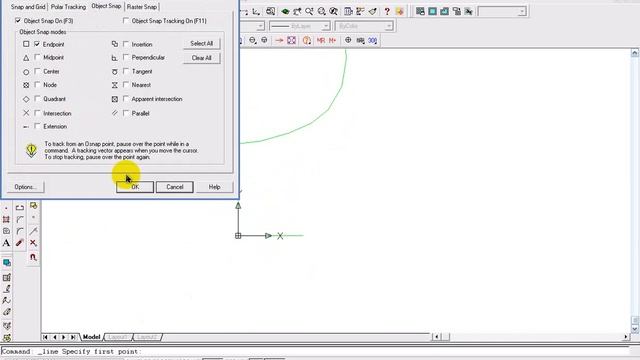Select the Point tool icon

click(x=6, y=208)
